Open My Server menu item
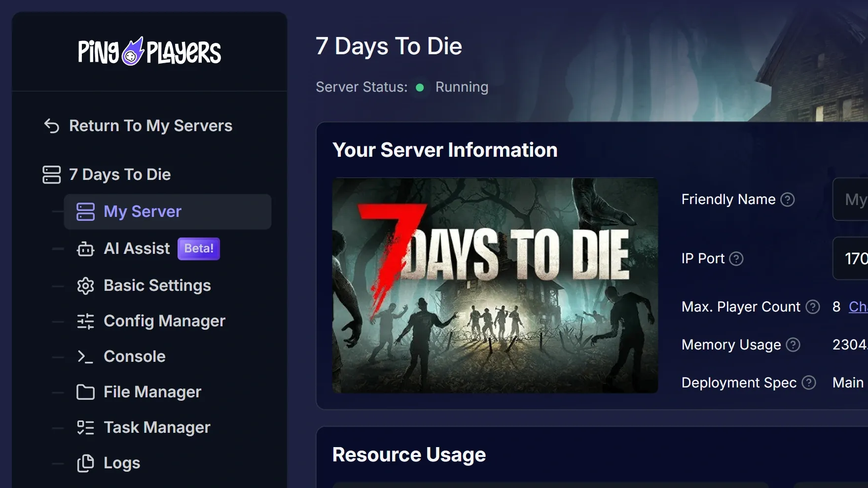This screenshot has width=868, height=488. (168, 212)
